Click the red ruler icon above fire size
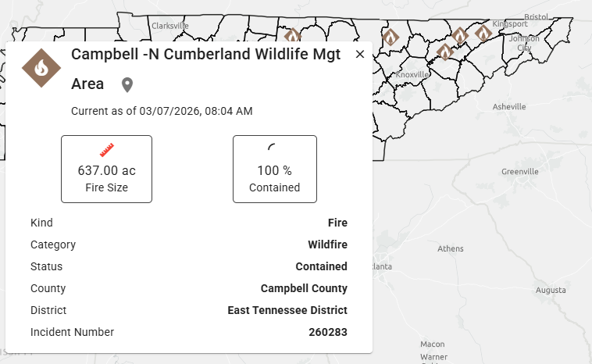 [x=107, y=149]
